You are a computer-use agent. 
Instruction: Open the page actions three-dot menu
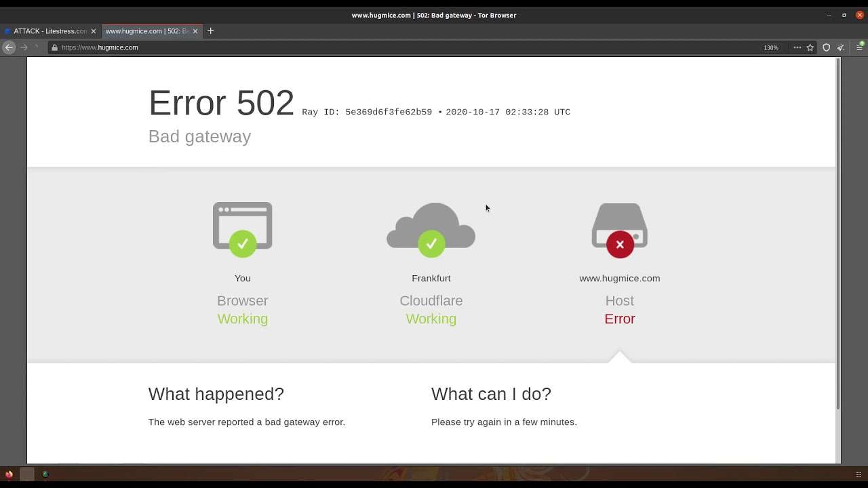(797, 47)
